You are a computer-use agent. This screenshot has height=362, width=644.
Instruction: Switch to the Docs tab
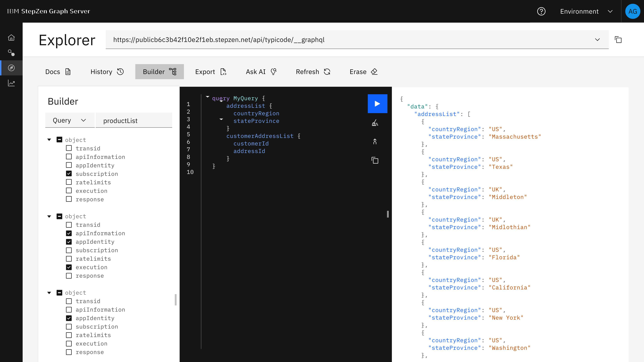(x=58, y=72)
